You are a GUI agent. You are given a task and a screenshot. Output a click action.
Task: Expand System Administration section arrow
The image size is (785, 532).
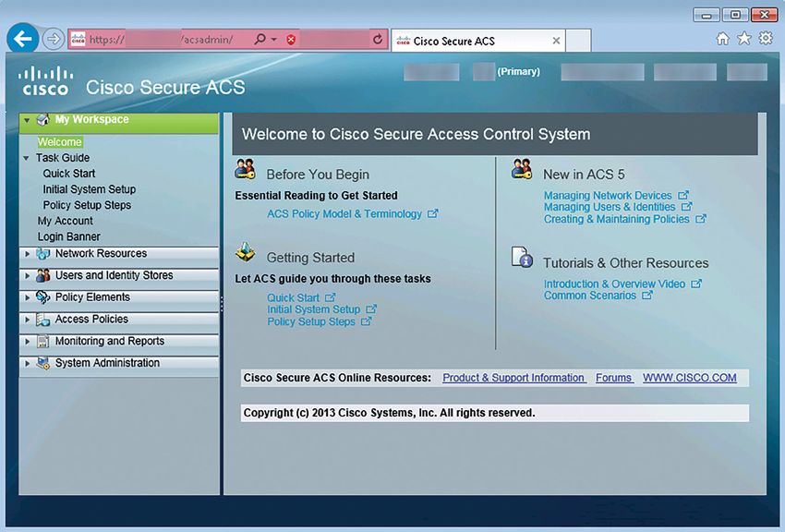tap(28, 363)
